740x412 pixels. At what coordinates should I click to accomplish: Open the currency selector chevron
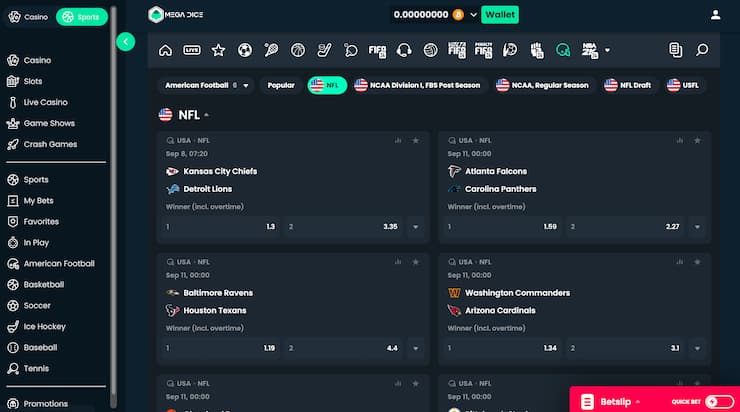coord(473,15)
